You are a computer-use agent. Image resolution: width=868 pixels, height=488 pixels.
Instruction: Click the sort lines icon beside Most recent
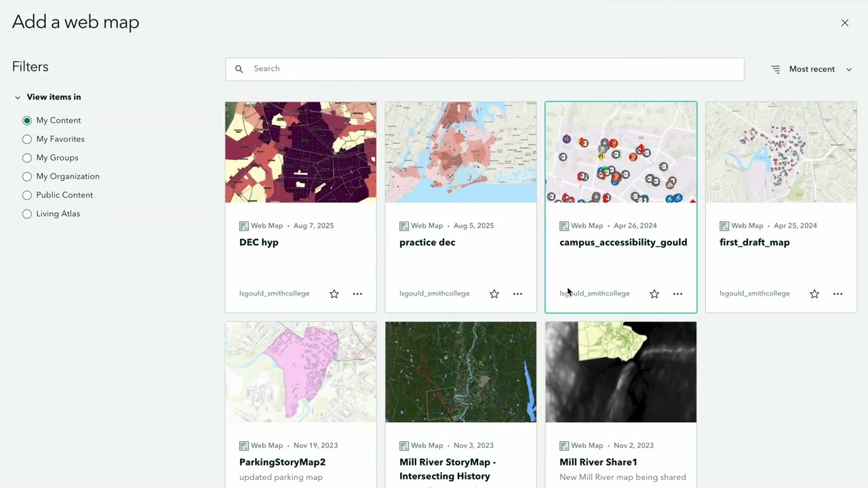[776, 69]
